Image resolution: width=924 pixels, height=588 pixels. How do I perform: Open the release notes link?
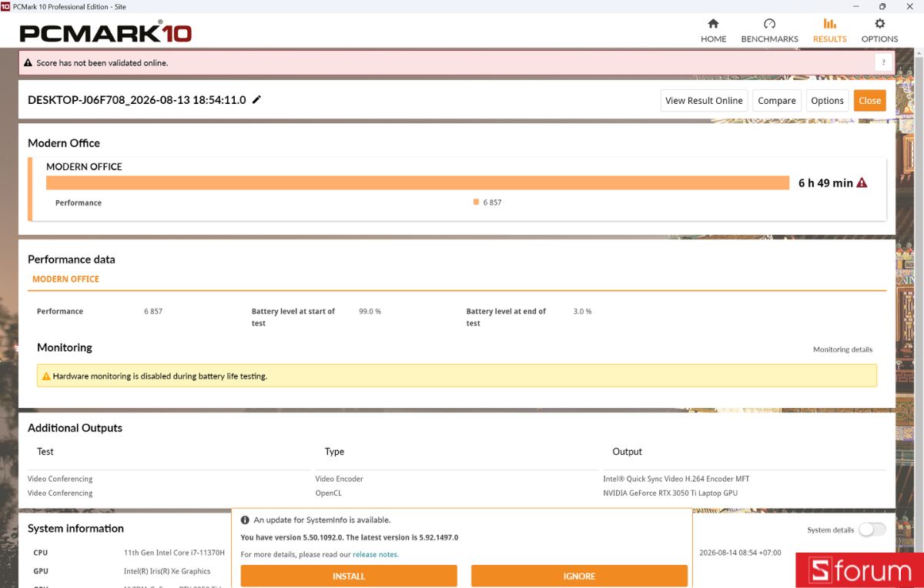(x=376, y=554)
